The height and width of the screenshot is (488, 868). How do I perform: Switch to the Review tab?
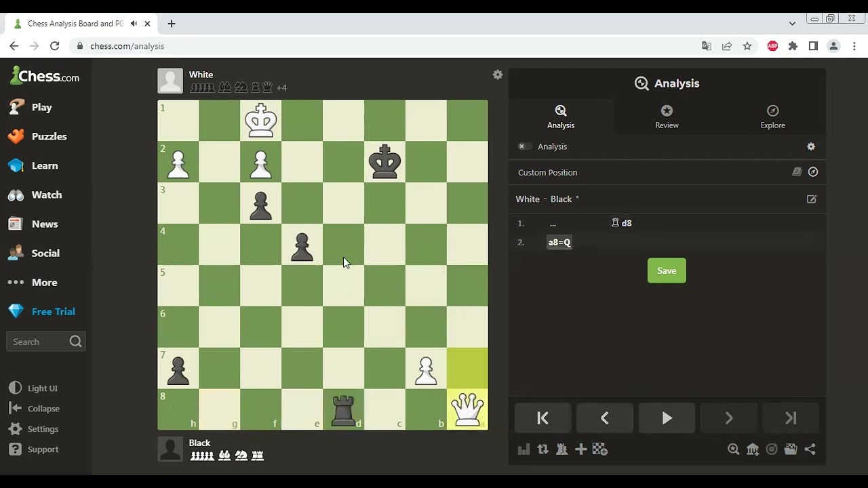(667, 117)
